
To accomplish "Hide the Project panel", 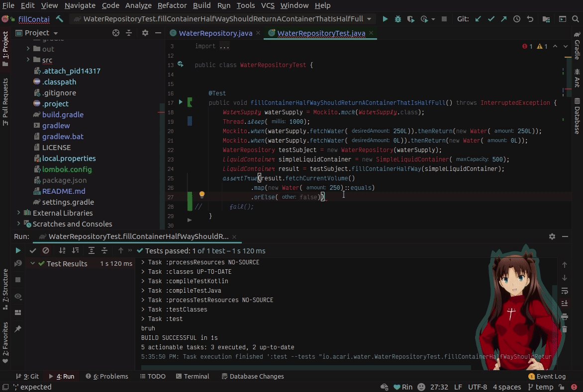I will pyautogui.click(x=158, y=33).
